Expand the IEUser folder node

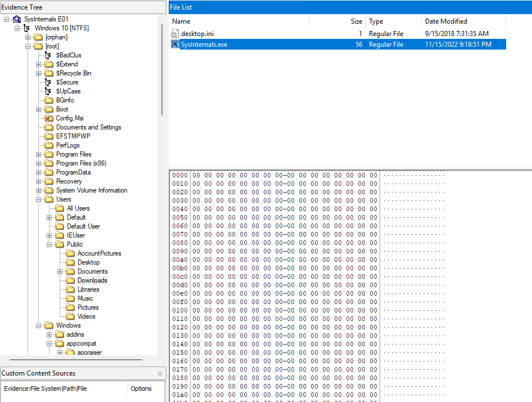[x=49, y=235]
